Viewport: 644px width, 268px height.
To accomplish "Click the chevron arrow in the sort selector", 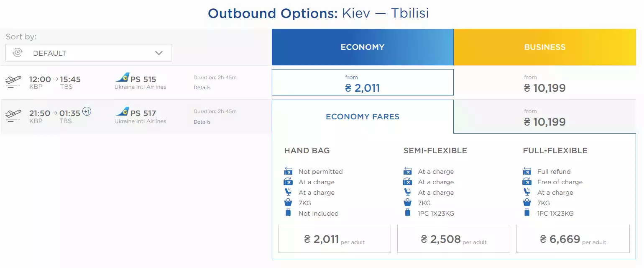I will [x=158, y=53].
